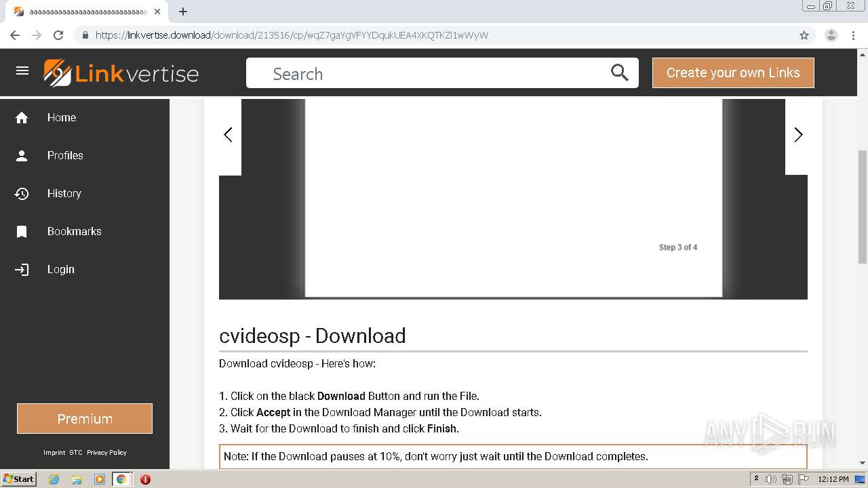Open the Privacy Policy link
Viewport: 868px width, 488px height.
coord(106,453)
